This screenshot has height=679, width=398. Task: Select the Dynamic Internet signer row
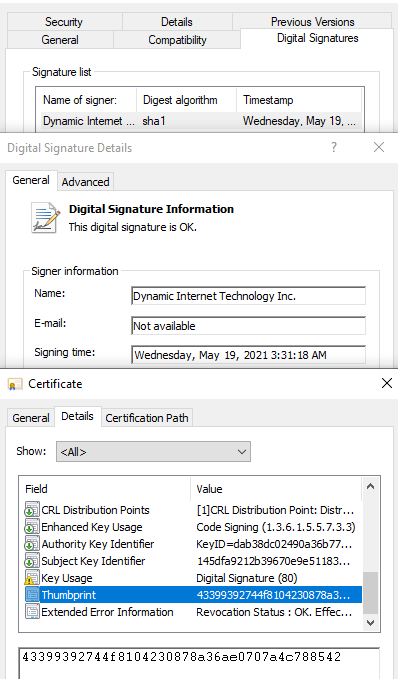200,121
